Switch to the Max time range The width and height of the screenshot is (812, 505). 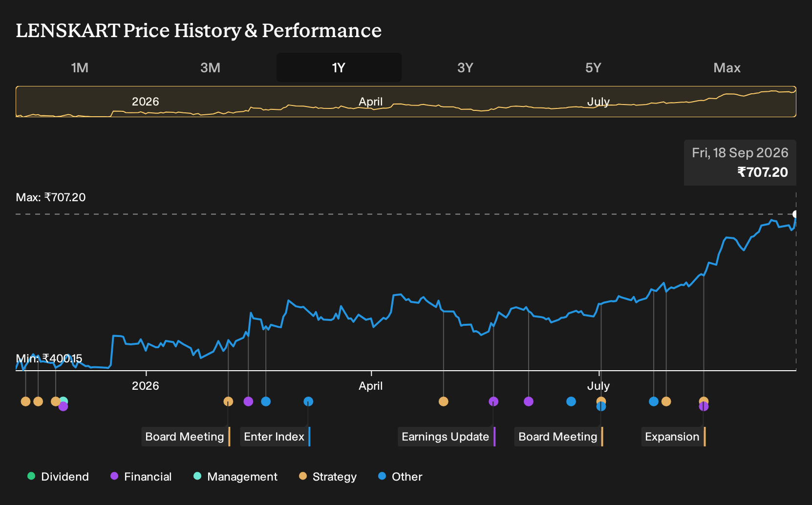point(727,67)
